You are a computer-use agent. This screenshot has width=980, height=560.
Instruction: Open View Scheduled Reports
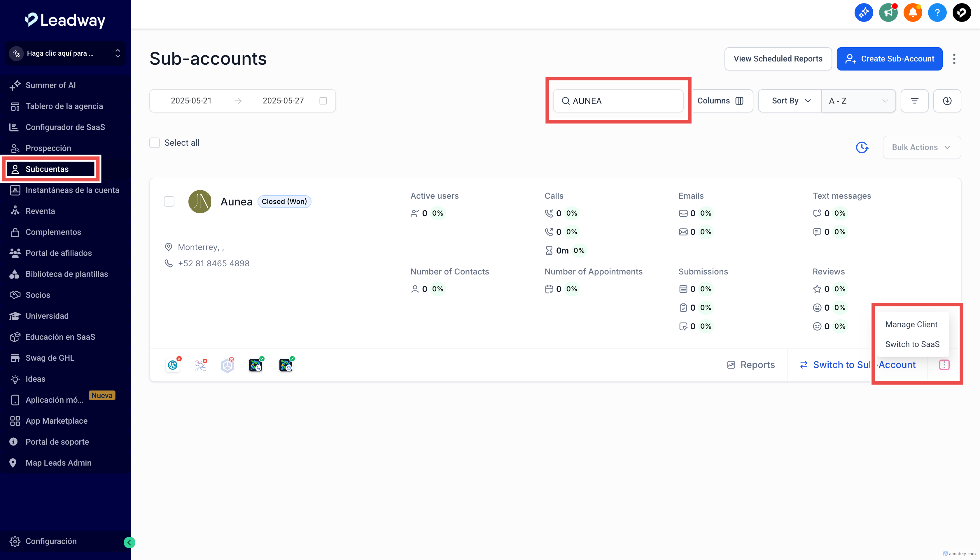[778, 59]
